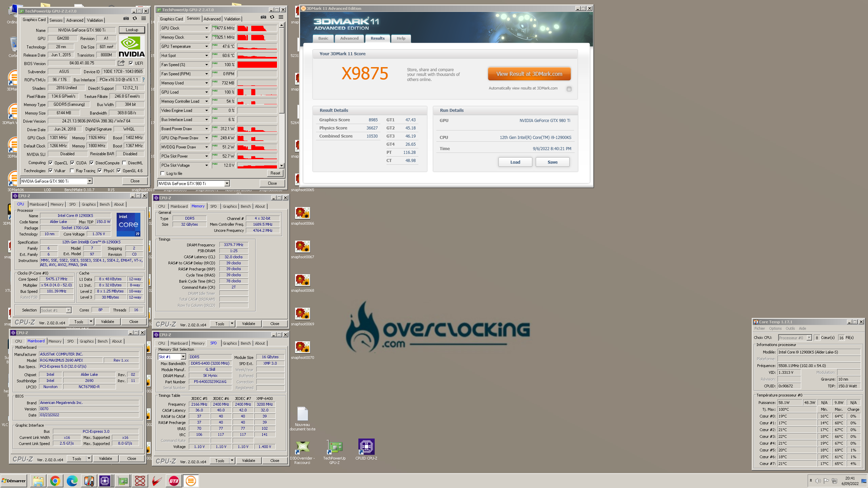Click the red GT3 taskbar icon
The image size is (868, 488).
coord(174,481)
